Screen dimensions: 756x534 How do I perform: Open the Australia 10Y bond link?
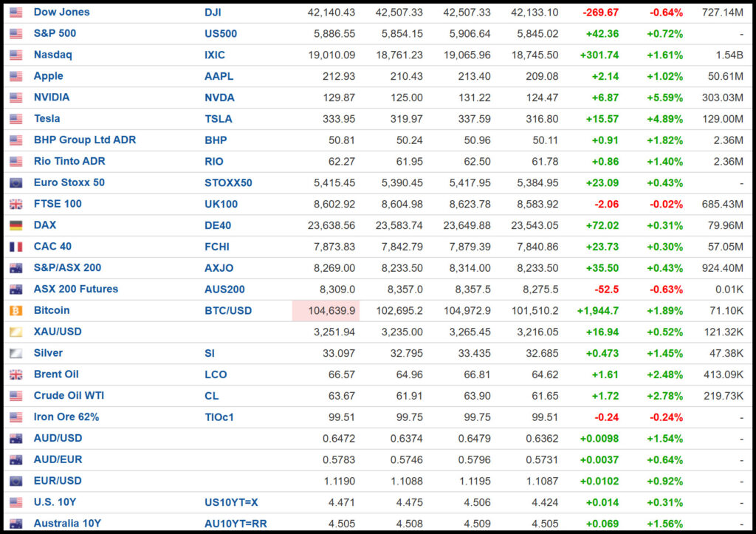pyautogui.click(x=67, y=523)
